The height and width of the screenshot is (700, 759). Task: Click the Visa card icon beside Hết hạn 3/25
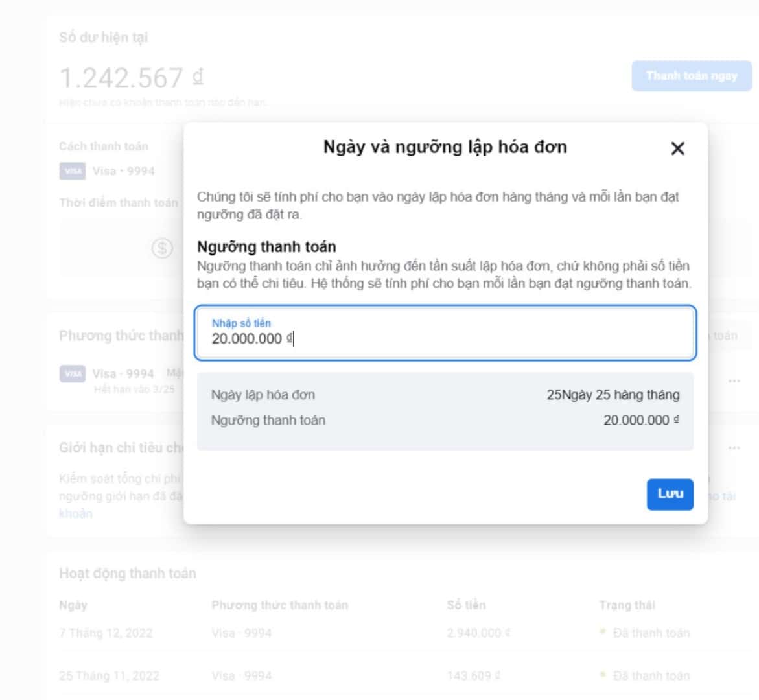pyautogui.click(x=73, y=374)
